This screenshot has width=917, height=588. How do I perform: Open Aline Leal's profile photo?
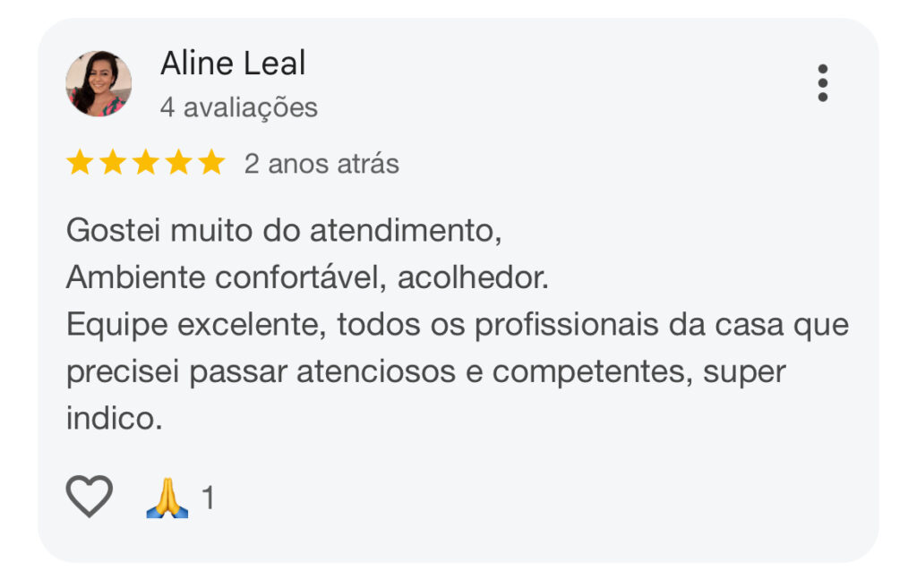point(99,83)
